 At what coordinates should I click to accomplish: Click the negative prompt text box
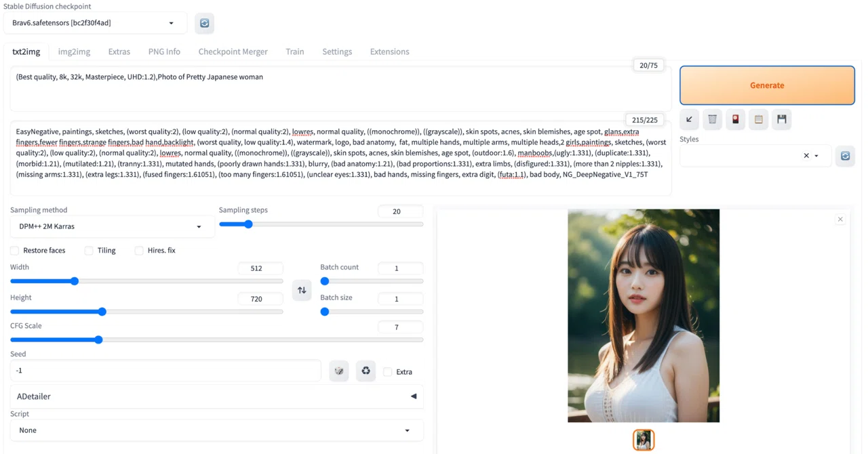[x=340, y=159]
